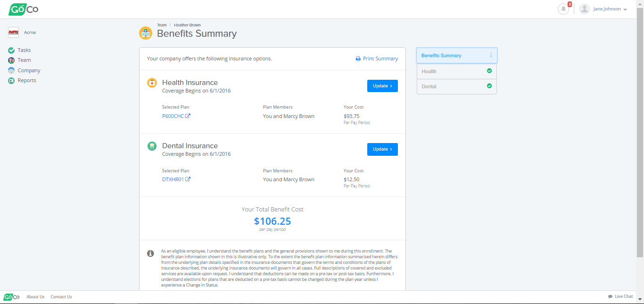Click the Health green checkmark
Viewport: 644px width, 304px height.
point(489,71)
